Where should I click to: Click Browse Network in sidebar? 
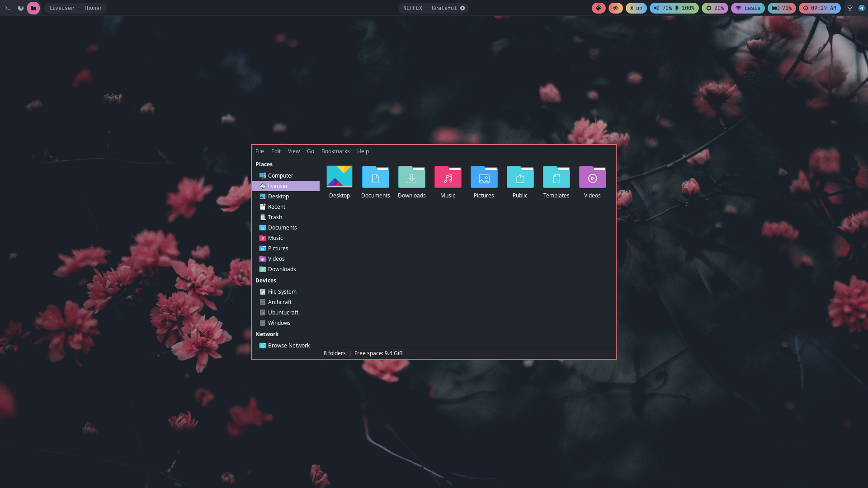[x=288, y=346]
